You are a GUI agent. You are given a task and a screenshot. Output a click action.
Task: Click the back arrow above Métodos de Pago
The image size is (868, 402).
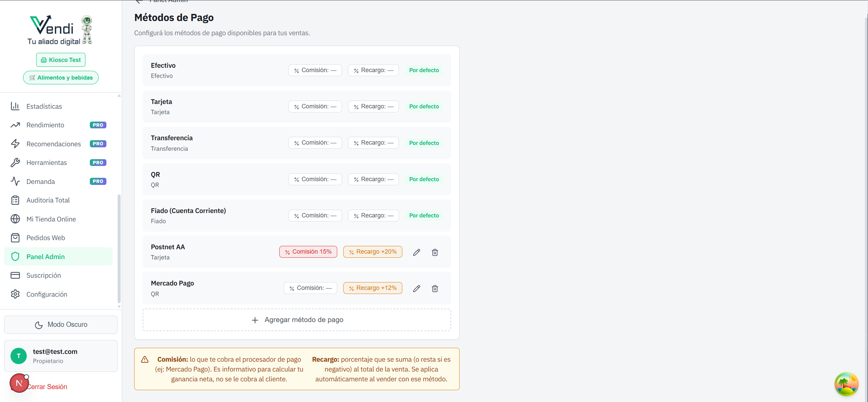pyautogui.click(x=139, y=1)
